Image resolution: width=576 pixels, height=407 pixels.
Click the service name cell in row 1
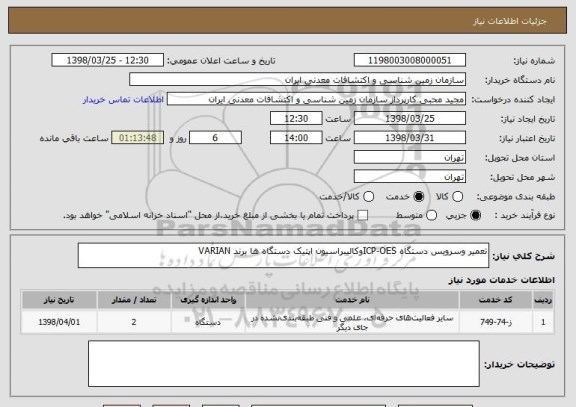(x=352, y=322)
